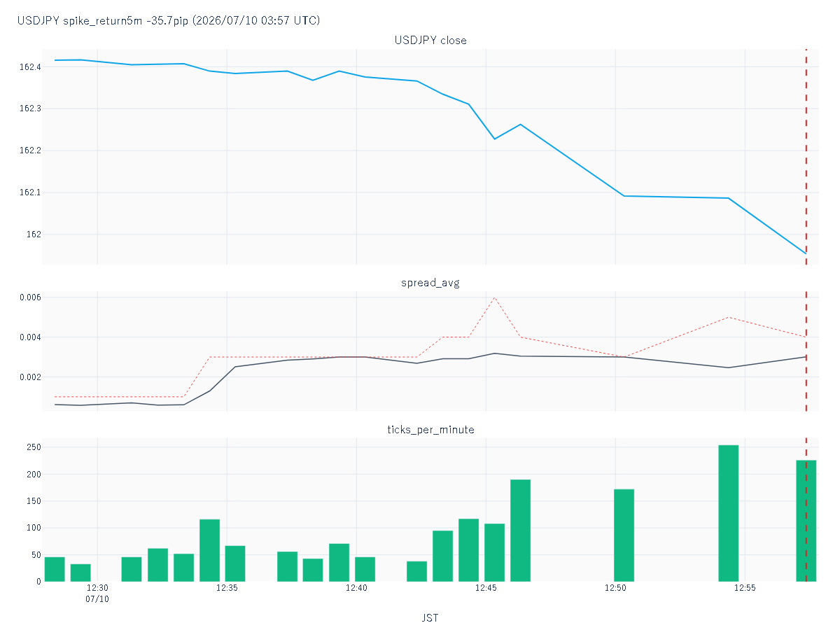
Task: Click the red dotted spread peak near 0.006
Action: pos(495,298)
